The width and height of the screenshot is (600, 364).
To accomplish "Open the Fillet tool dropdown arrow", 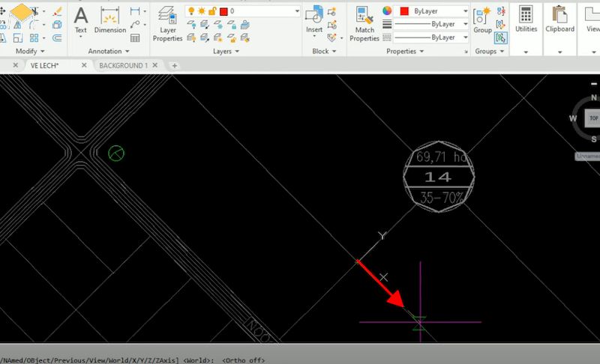I will [x=43, y=25].
